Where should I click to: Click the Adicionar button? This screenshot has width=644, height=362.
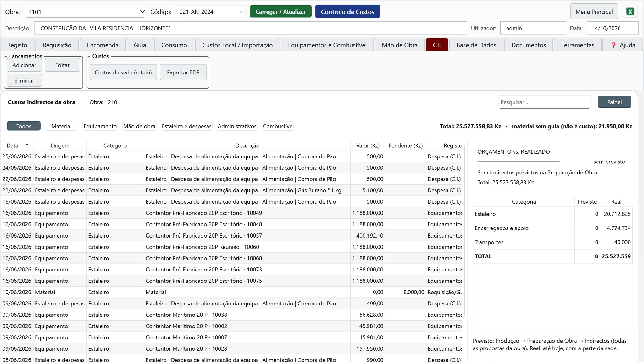24,65
